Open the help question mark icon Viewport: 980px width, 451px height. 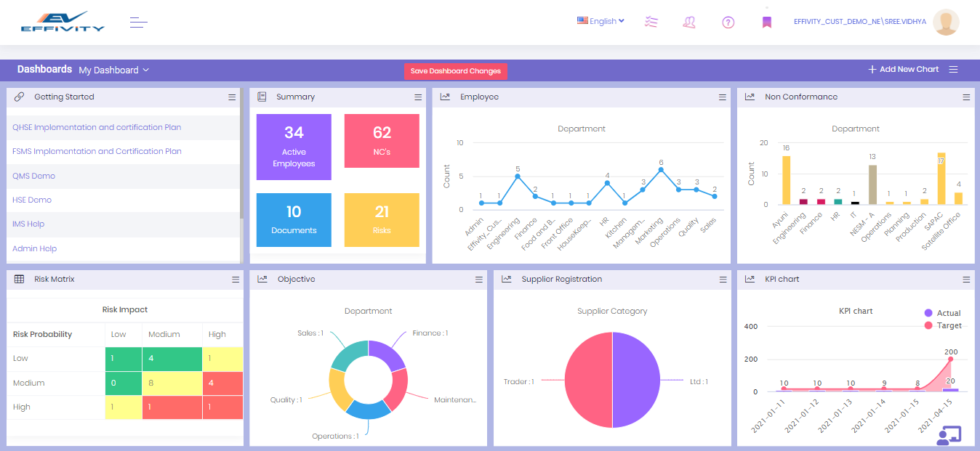(x=728, y=22)
